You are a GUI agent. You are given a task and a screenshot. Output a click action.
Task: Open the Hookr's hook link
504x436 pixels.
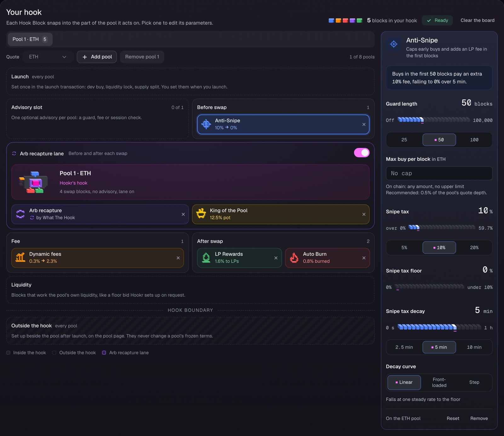tap(73, 183)
